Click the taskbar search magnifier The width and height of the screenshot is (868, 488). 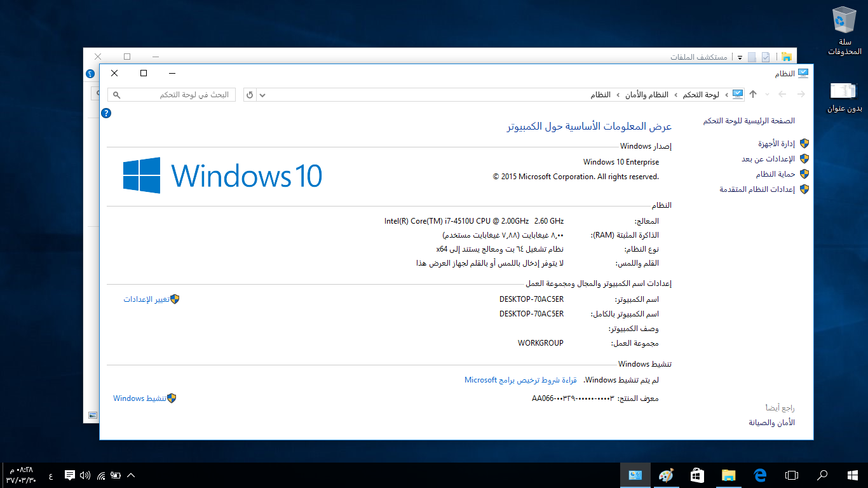[x=822, y=475]
